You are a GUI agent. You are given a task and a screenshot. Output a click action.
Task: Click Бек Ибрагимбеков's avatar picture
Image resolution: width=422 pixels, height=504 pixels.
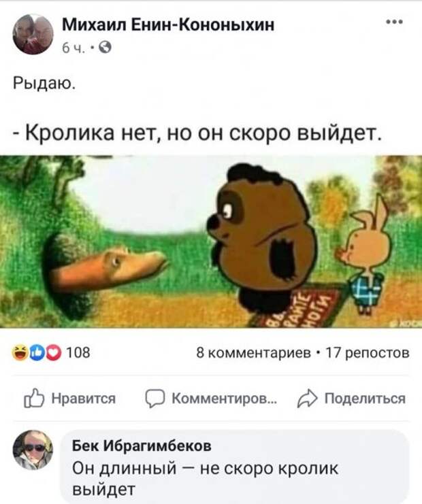click(x=33, y=450)
